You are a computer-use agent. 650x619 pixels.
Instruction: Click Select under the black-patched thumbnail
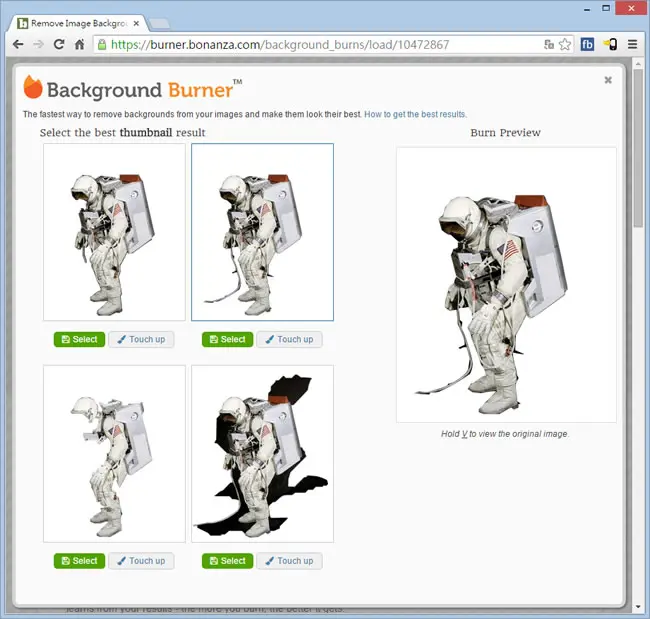pyautogui.click(x=227, y=561)
